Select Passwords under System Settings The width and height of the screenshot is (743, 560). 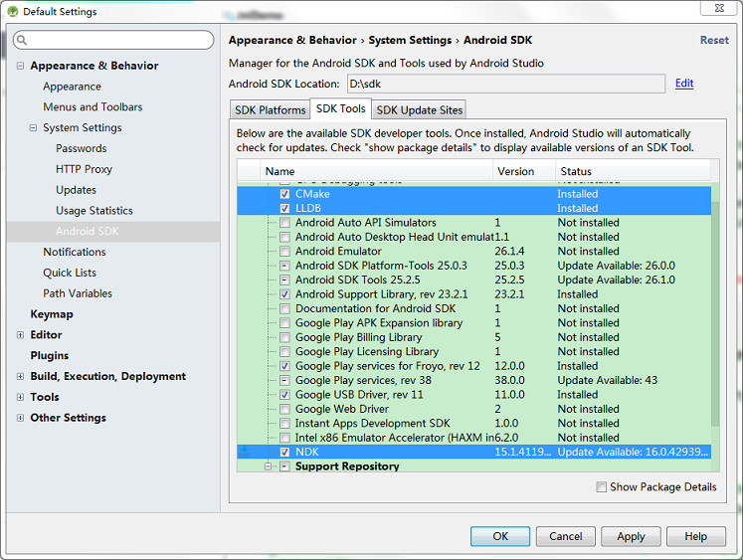coord(81,148)
